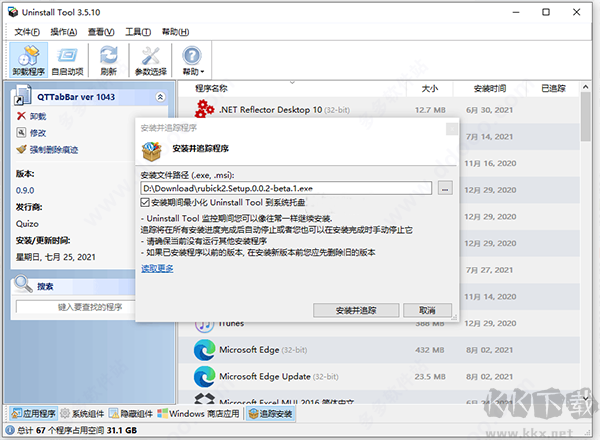Switch to 隐藏组件 hidden components tab
Viewport: 600px width, 440px height.
pos(131,414)
